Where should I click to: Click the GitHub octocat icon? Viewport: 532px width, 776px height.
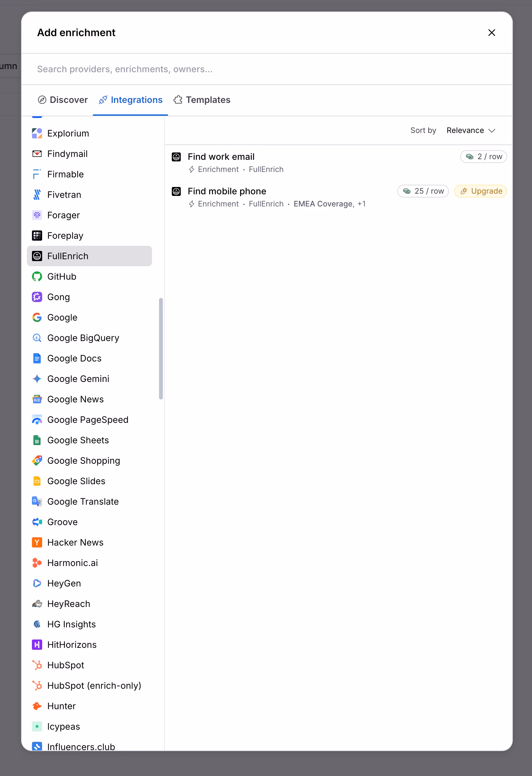[37, 276]
